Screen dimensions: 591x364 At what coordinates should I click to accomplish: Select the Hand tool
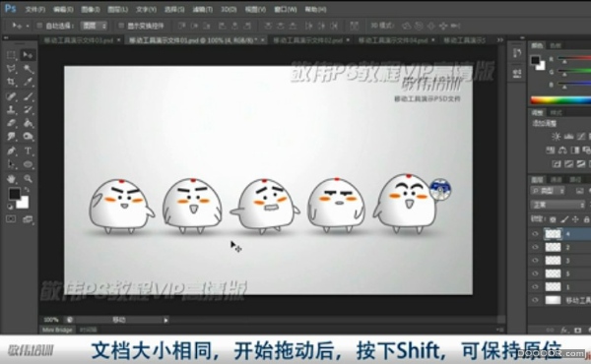click(11, 178)
